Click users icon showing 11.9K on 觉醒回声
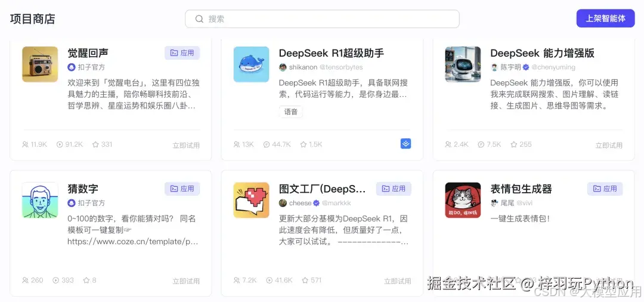The width and height of the screenshot is (644, 302). 26,144
